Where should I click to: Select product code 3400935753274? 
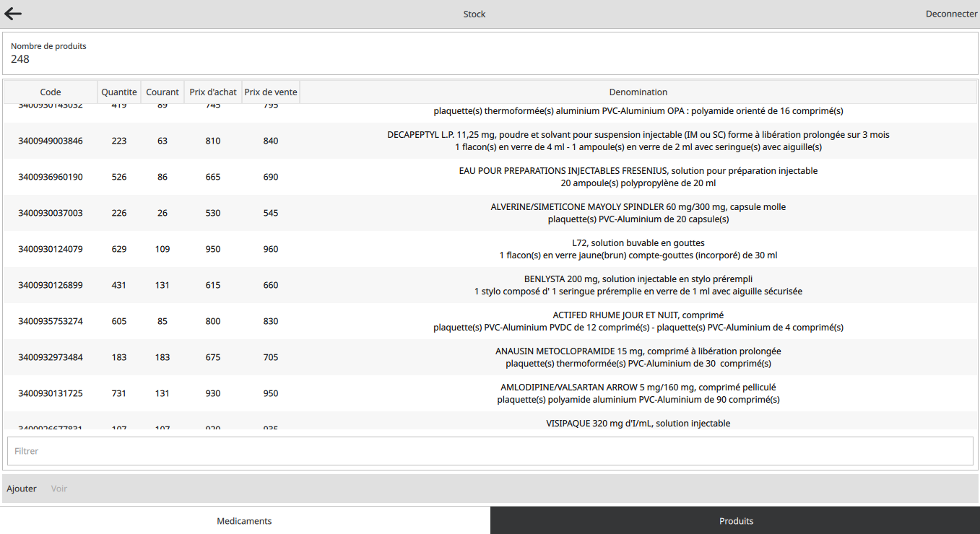point(51,321)
